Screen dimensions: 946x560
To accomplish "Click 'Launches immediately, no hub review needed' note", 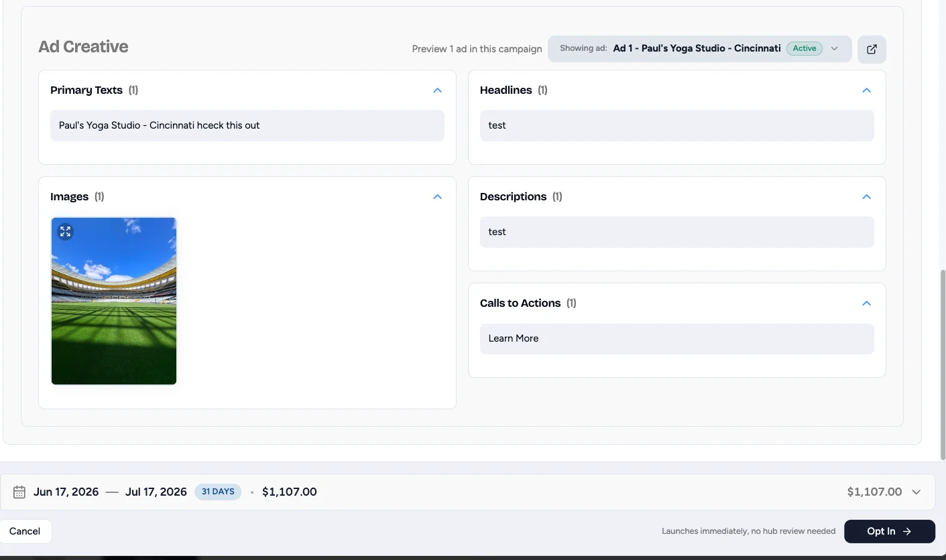I will tap(748, 531).
